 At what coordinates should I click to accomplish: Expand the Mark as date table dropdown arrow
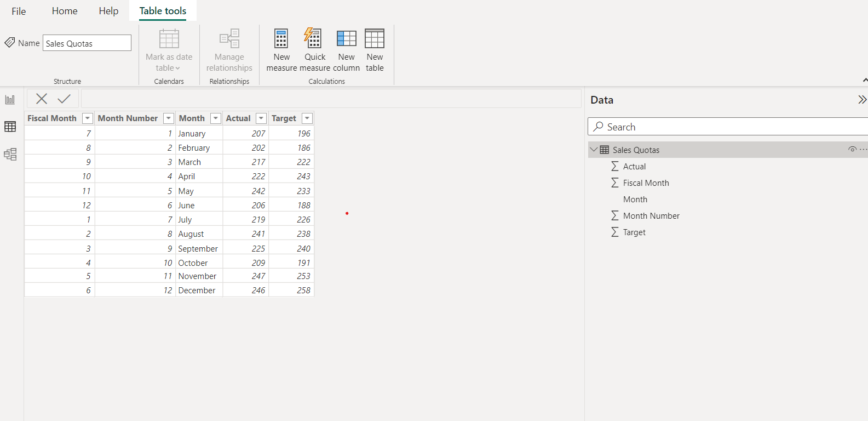(x=177, y=69)
